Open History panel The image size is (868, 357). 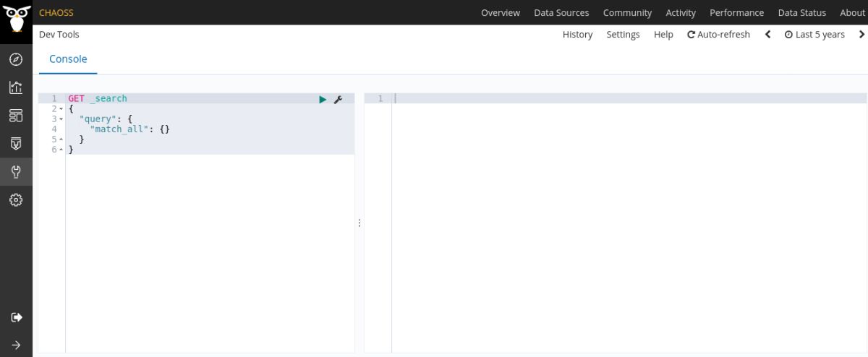(577, 35)
